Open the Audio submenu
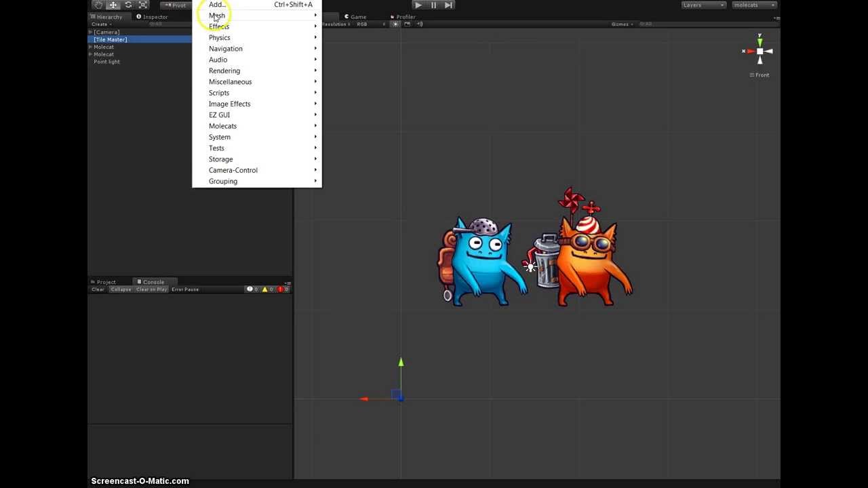 [256, 60]
